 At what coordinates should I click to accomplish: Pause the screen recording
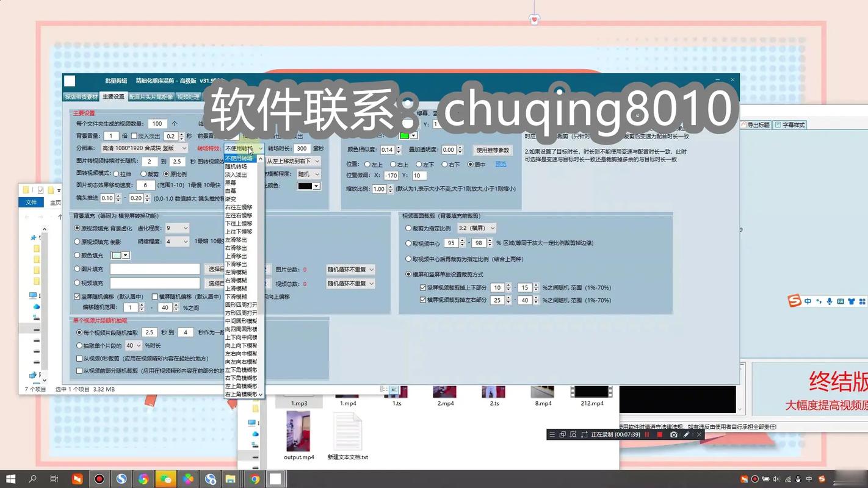647,434
